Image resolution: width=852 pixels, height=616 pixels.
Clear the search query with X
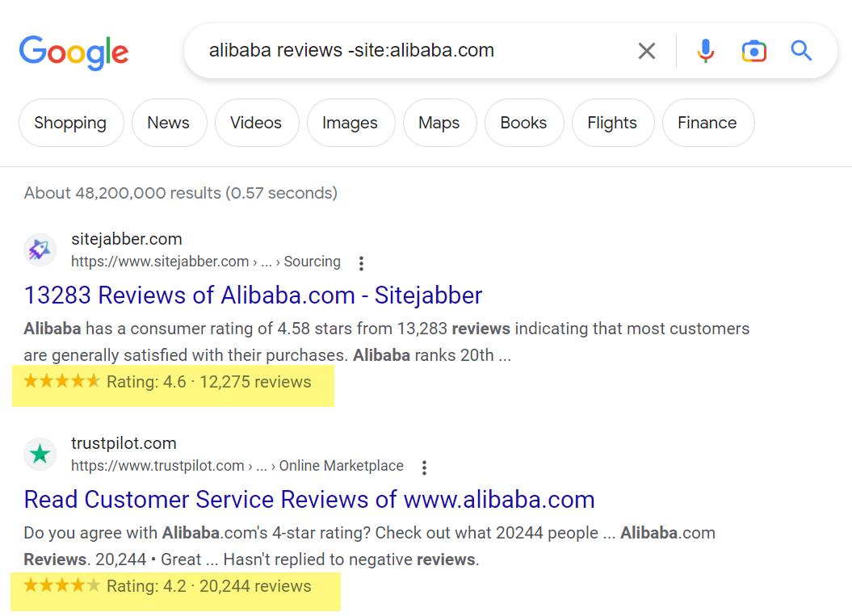tap(646, 51)
